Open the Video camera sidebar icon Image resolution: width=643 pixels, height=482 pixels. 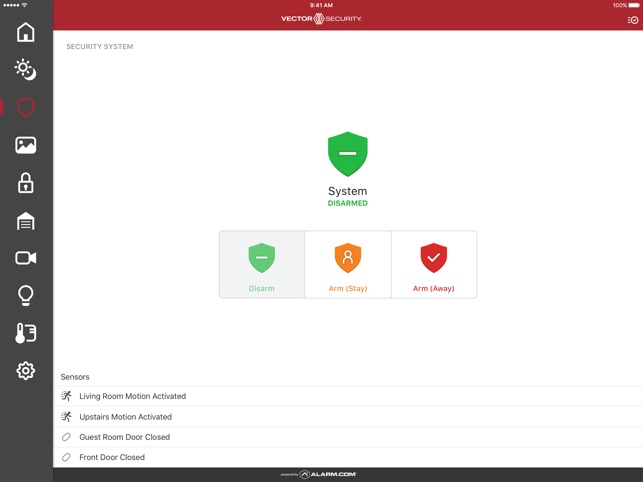coord(26,258)
